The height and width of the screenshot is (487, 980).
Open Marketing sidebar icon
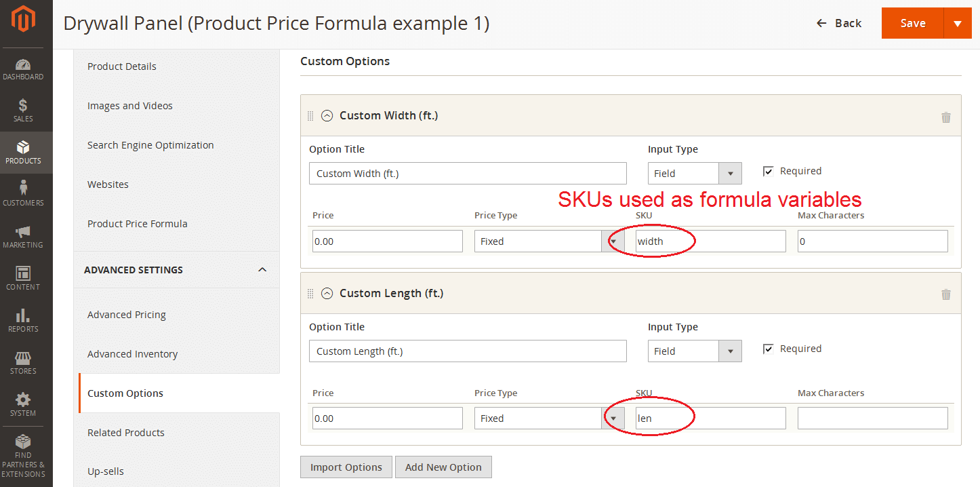[23, 237]
